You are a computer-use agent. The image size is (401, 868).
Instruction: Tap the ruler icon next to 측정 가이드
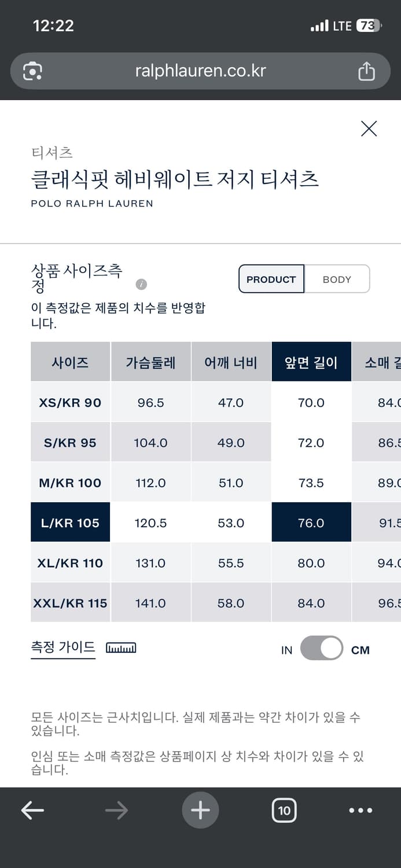pos(120,648)
